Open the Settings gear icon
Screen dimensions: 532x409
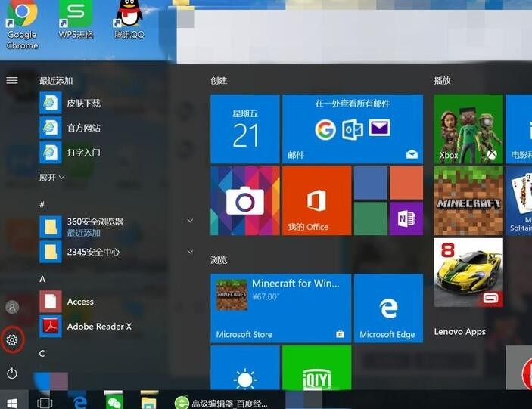12,340
